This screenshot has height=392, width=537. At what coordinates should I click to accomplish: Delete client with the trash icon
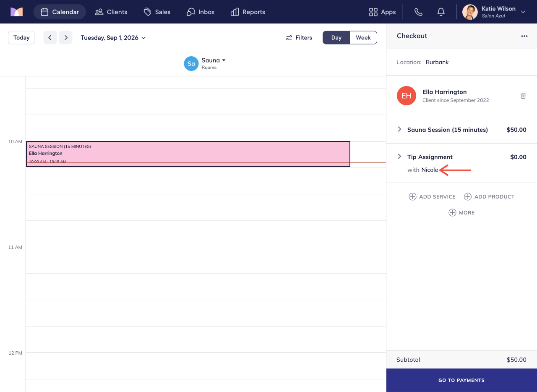(523, 96)
